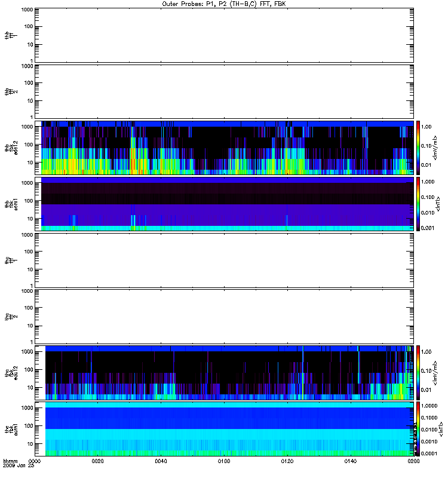Click the empty thb fff 2 plot panel
The image size is (448, 478).
click(225, 92)
